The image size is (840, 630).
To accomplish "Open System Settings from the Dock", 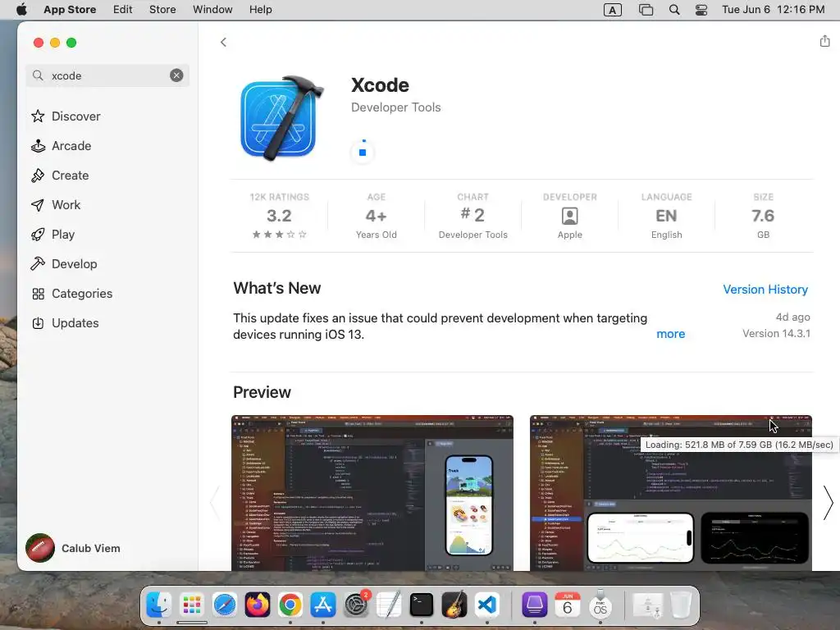I will pos(356,605).
